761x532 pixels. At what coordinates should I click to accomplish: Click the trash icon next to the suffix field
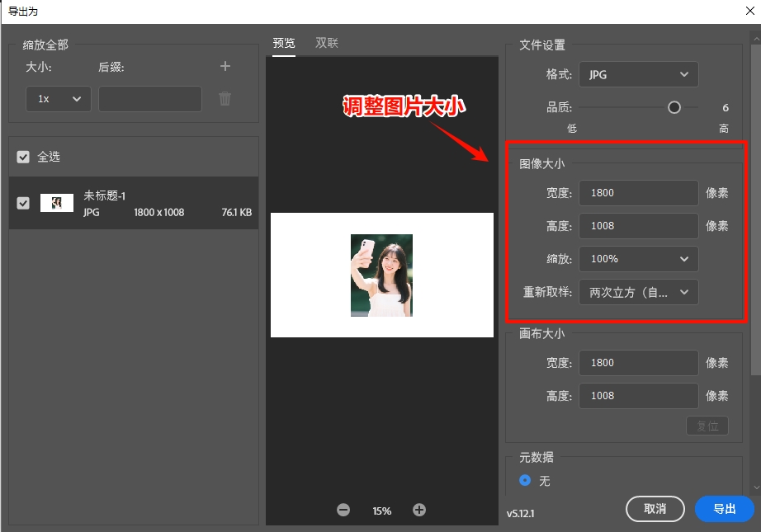click(x=225, y=98)
